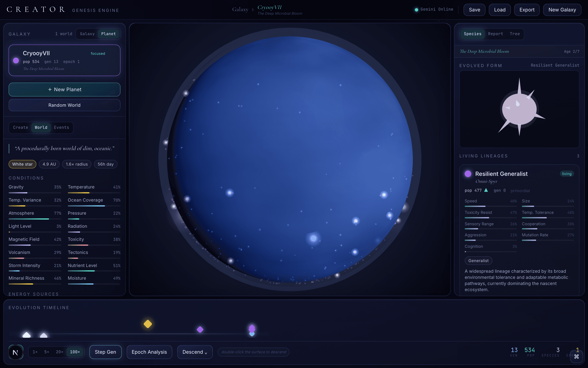Switch to the Tree tab
This screenshot has width=588, height=368.
click(515, 34)
